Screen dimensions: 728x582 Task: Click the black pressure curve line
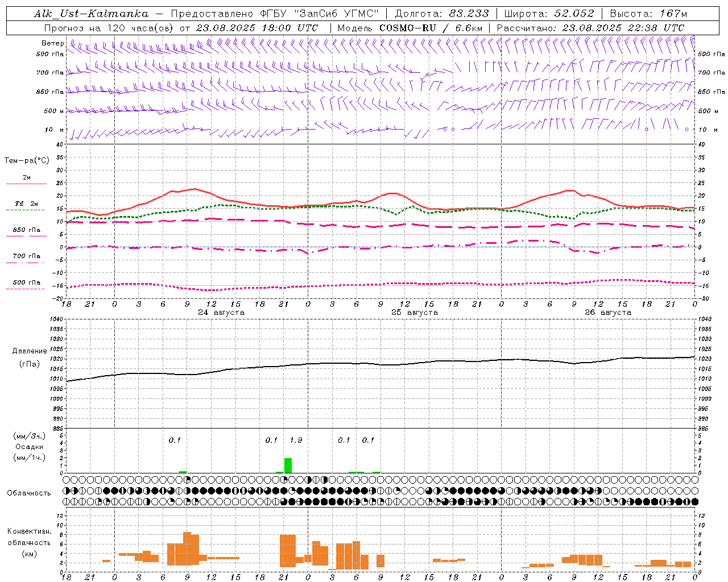[x=381, y=364]
